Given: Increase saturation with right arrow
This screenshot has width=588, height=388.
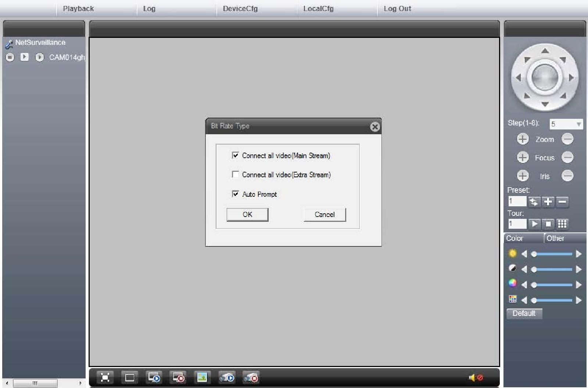Looking at the screenshot, I should (x=578, y=285).
